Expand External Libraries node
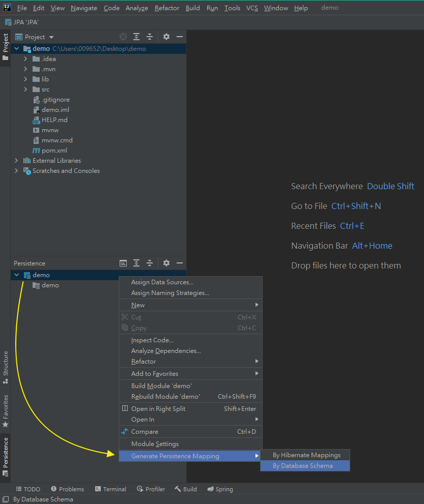The image size is (424, 504). [16, 161]
